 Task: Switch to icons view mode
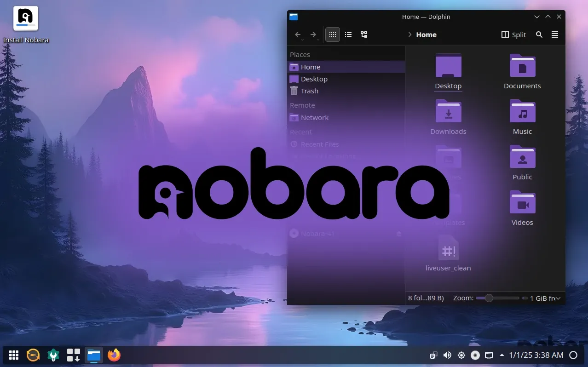click(332, 34)
